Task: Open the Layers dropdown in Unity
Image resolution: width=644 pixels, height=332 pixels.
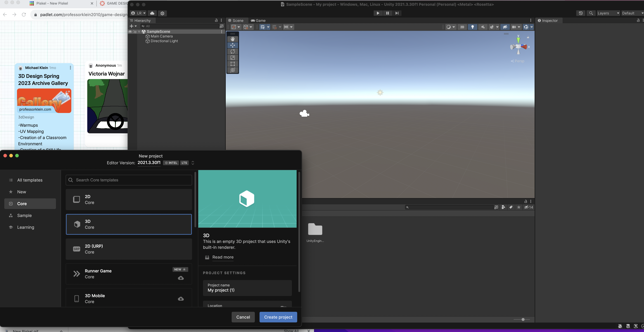Action: tap(608, 13)
